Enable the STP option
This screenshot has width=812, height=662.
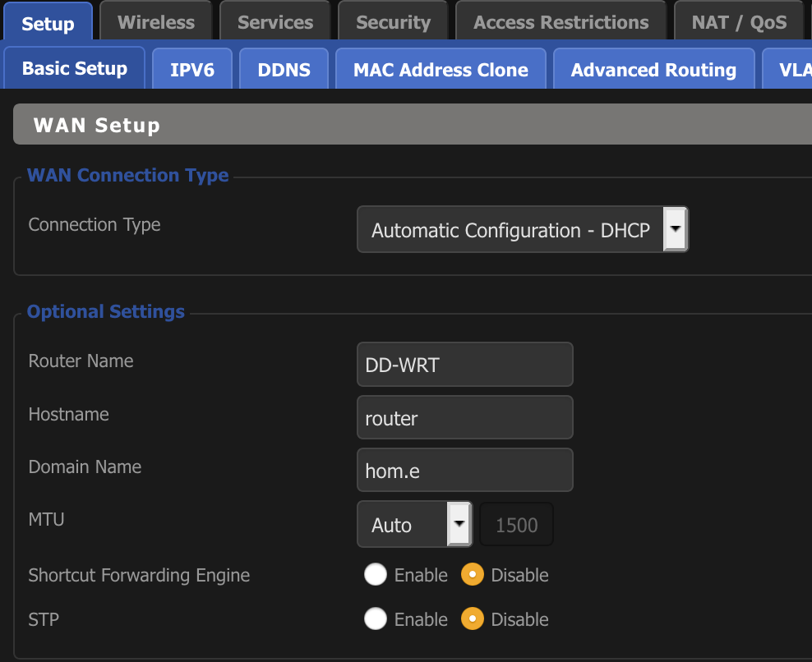coord(376,619)
